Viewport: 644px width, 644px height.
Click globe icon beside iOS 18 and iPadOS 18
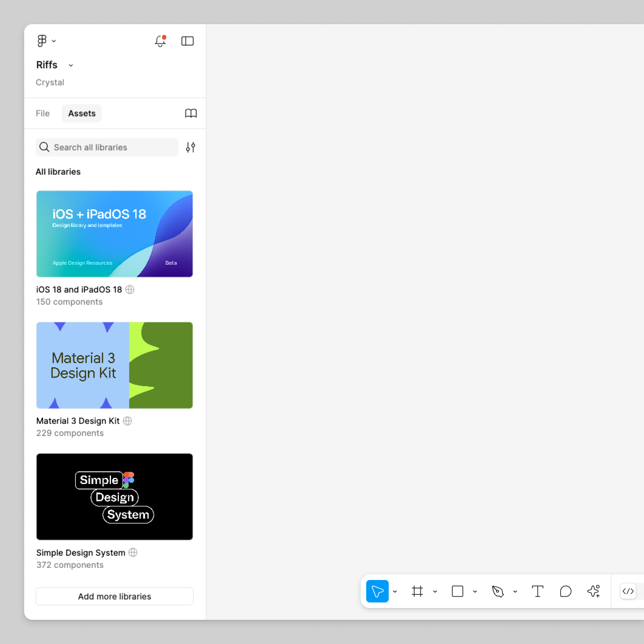coord(130,289)
